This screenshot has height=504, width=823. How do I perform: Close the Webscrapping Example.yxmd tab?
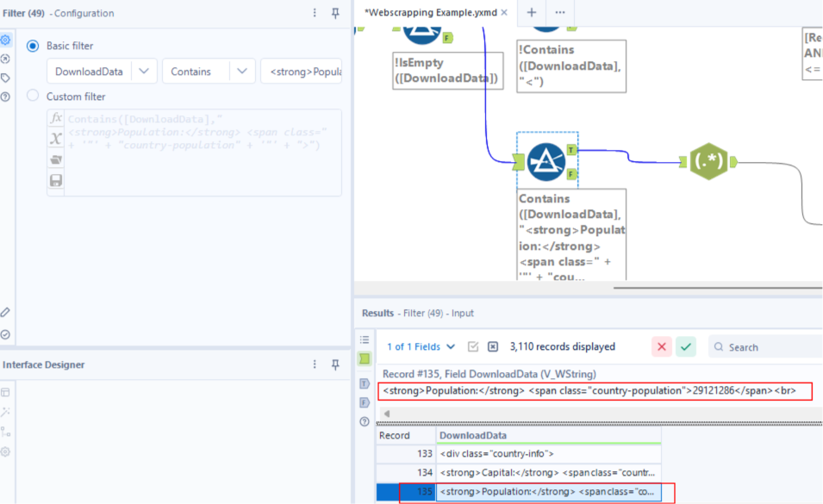504,12
